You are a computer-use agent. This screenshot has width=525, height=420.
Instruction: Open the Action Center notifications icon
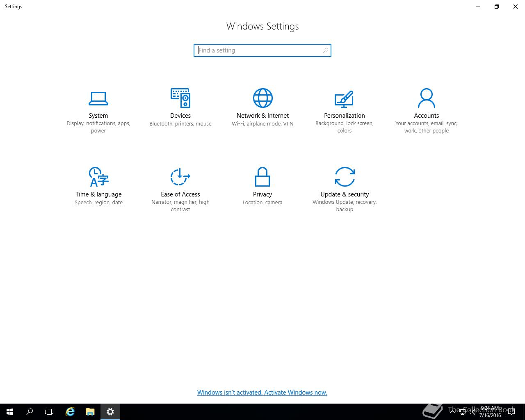(511, 412)
